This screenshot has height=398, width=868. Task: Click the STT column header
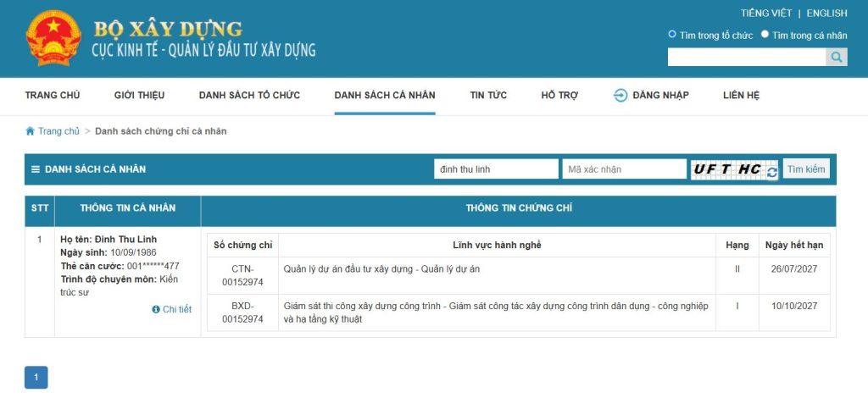pyautogui.click(x=40, y=207)
